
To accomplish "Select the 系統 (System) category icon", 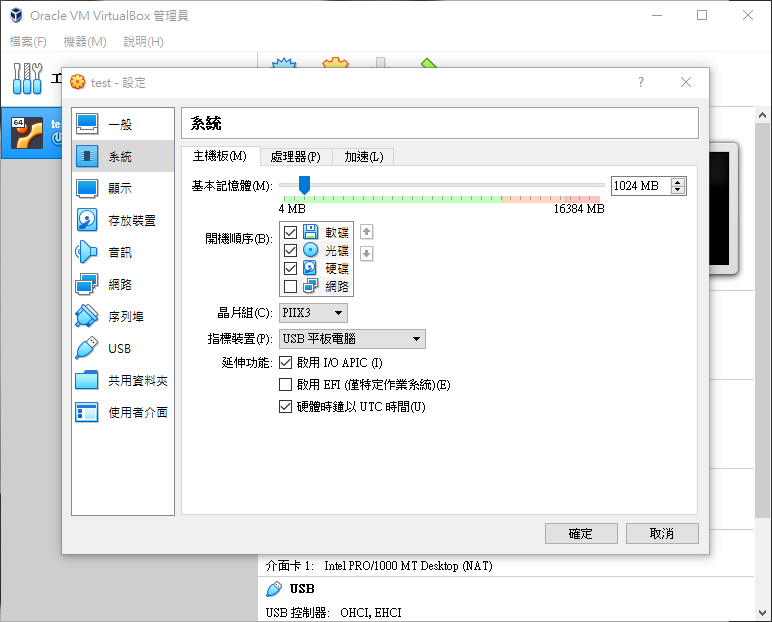I will [87, 156].
